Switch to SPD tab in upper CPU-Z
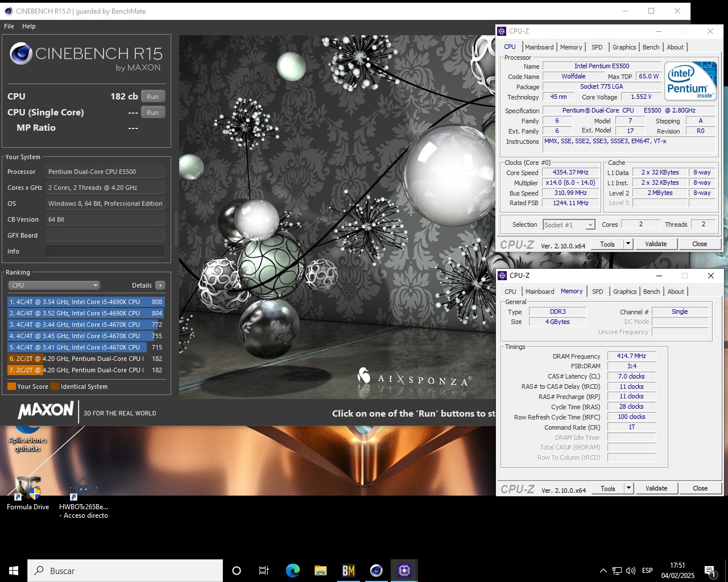This screenshot has height=582, width=728. tap(597, 47)
